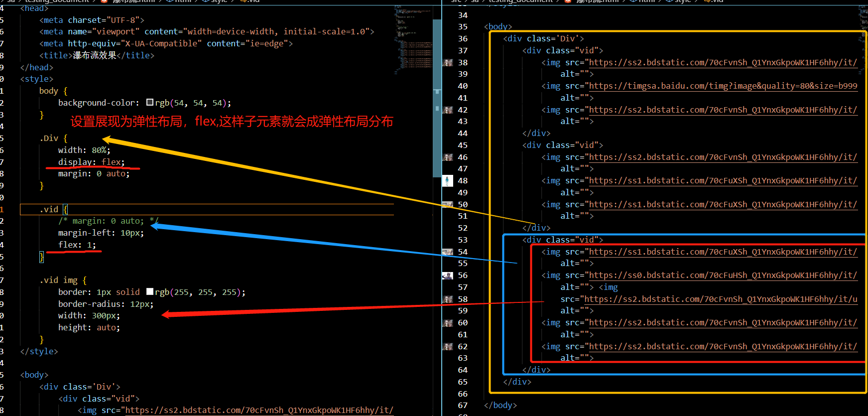Image resolution: width=868 pixels, height=416 pixels.
Task: Open the bdstatic image URL in the left editor's body
Action: (x=259, y=410)
